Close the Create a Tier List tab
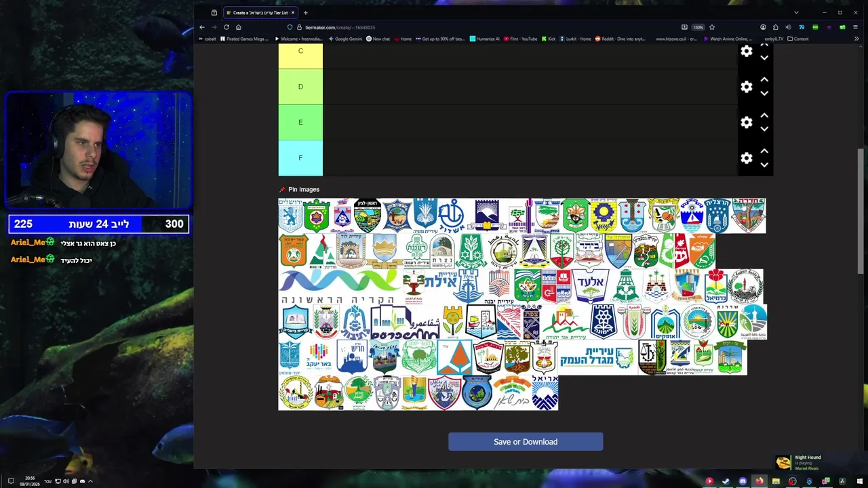This screenshot has width=868, height=488. pyautogui.click(x=293, y=12)
